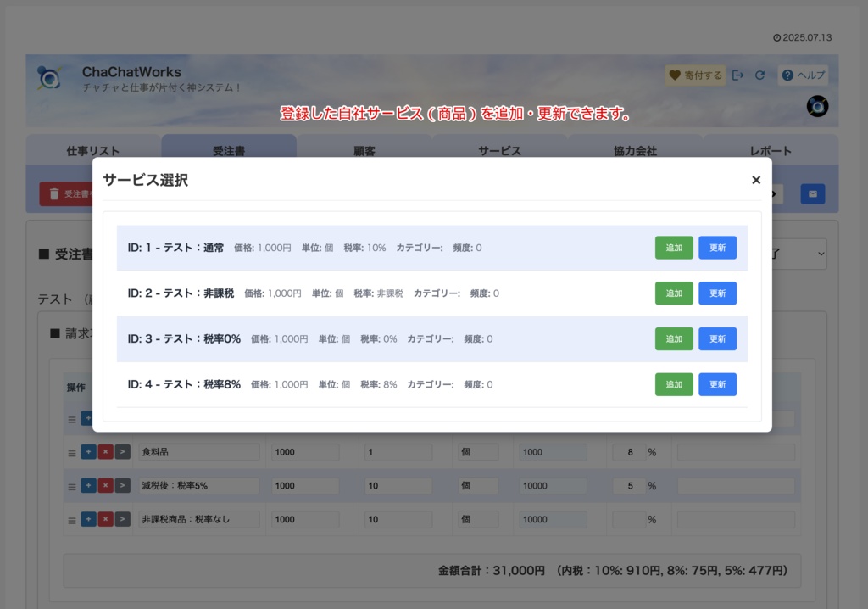Click the logout icon in the header
Viewport: 868px width, 609px height.
coord(737,75)
